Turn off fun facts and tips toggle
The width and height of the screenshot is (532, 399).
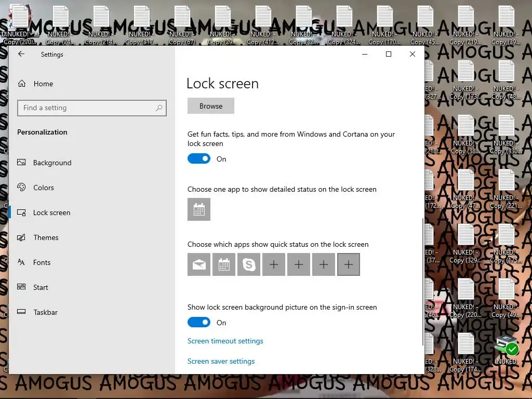199,159
